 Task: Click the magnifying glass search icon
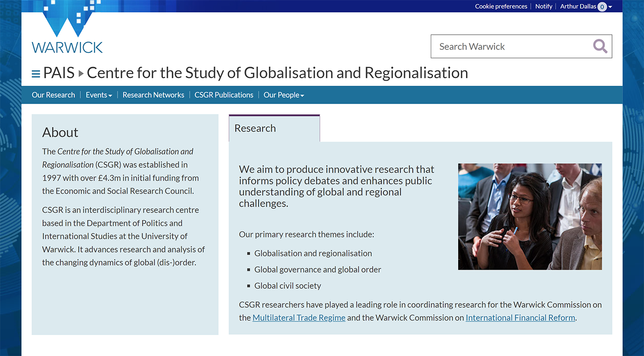600,46
